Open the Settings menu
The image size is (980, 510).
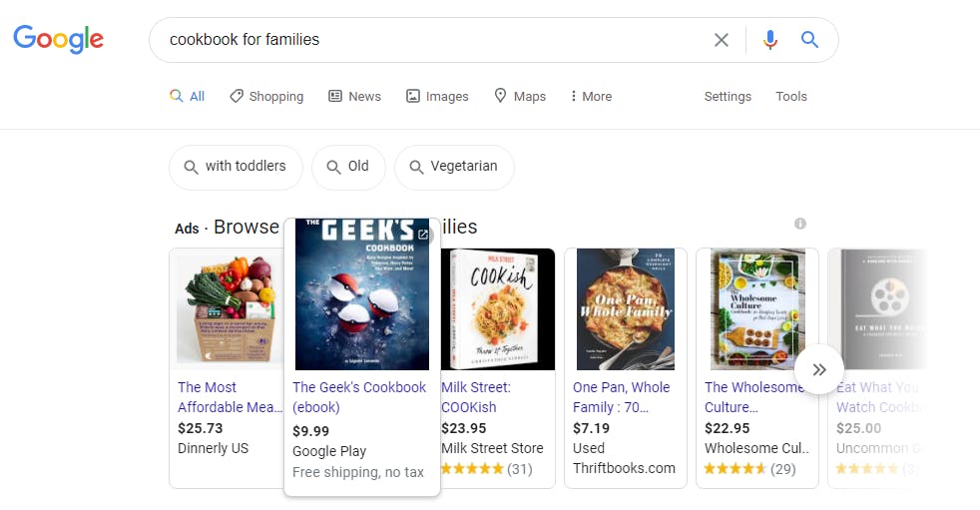728,96
